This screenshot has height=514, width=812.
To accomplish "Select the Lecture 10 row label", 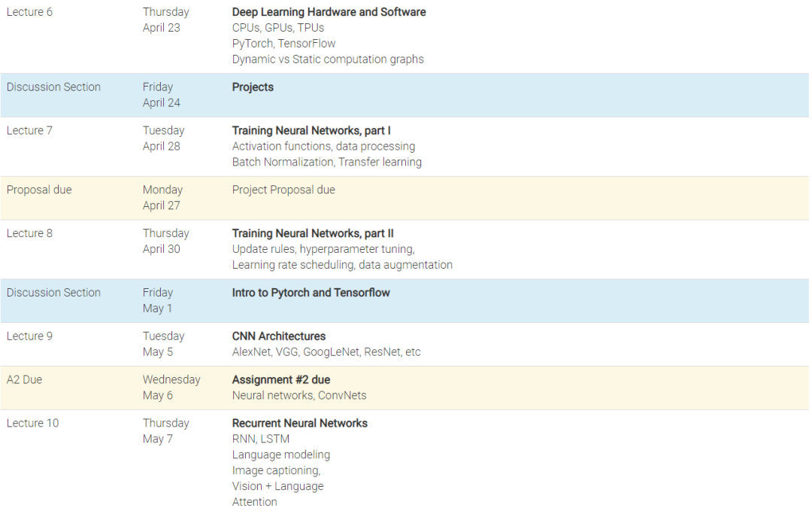I will click(32, 423).
